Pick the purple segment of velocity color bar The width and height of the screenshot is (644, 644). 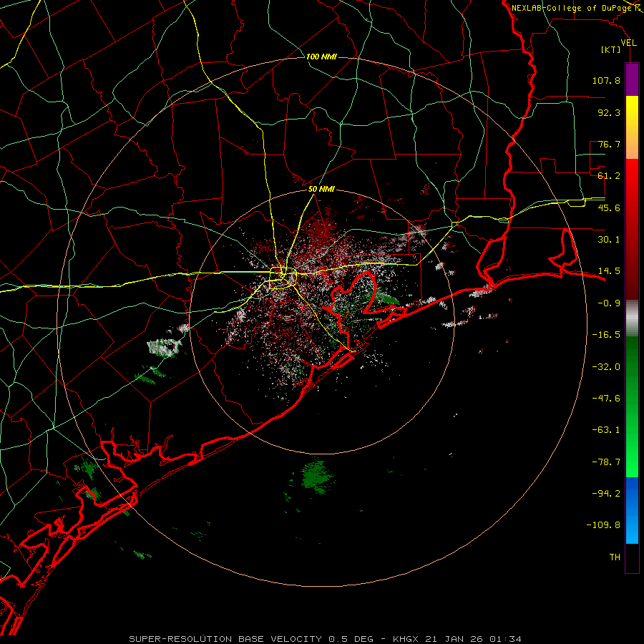coord(632,79)
